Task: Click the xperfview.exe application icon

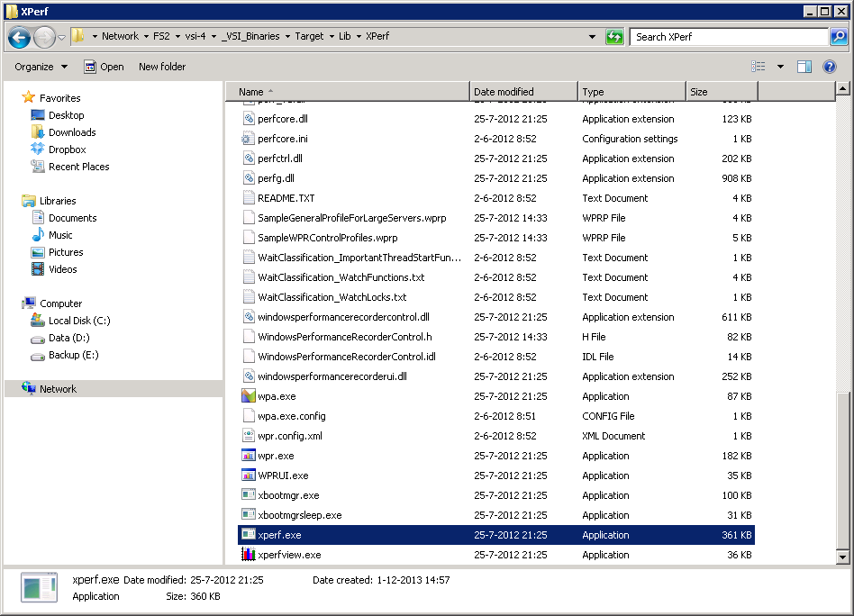Action: pyautogui.click(x=249, y=555)
